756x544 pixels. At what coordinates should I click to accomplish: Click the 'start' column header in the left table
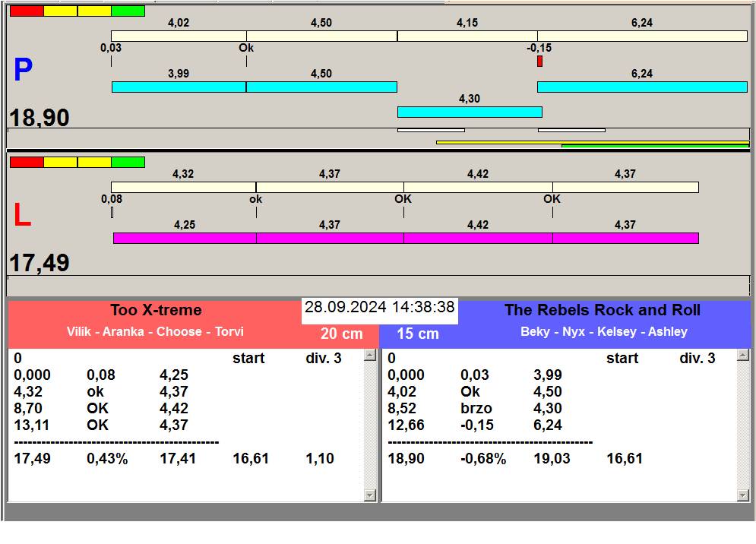tap(248, 358)
